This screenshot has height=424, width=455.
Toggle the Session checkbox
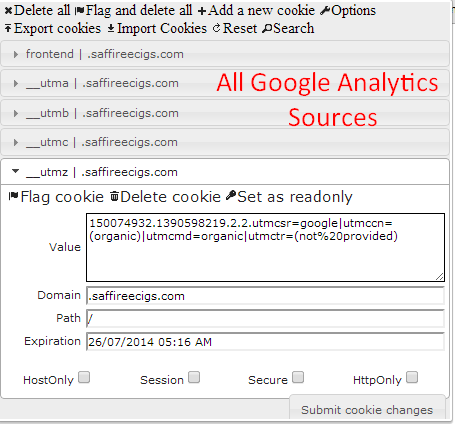point(194,378)
